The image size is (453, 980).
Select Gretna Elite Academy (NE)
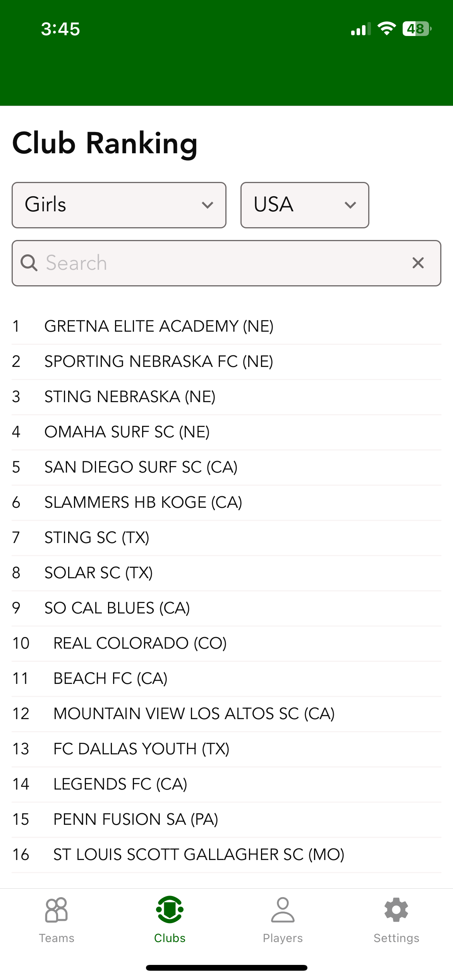159,326
